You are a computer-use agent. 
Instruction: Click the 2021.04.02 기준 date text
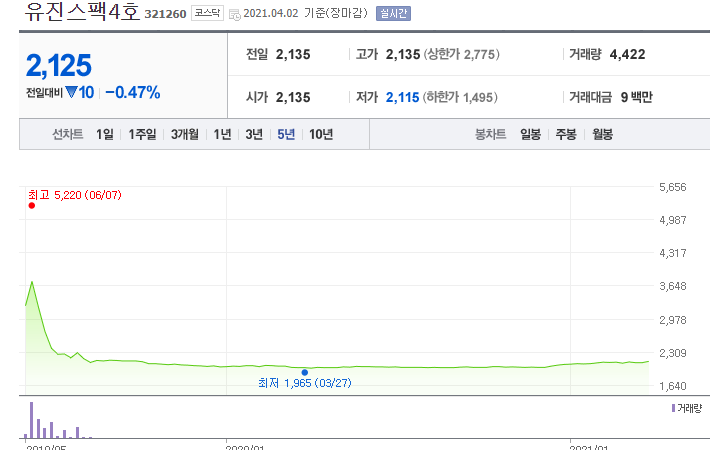[305, 13]
